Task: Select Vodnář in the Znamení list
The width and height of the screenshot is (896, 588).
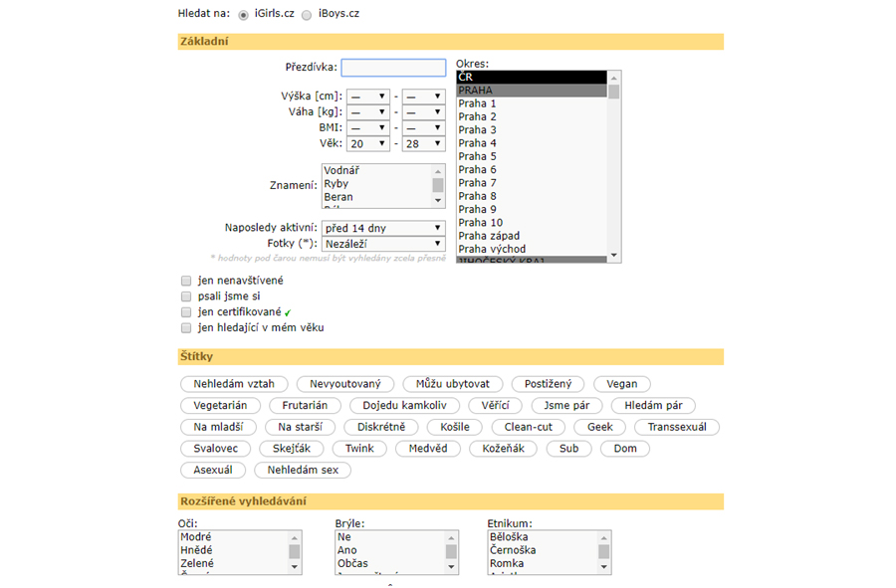Action: (377, 170)
